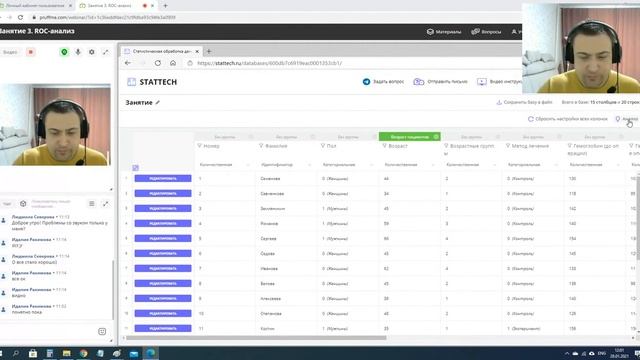The image size is (640, 360).
Task: Click the red stop recording button in video panel
Action: (31, 52)
